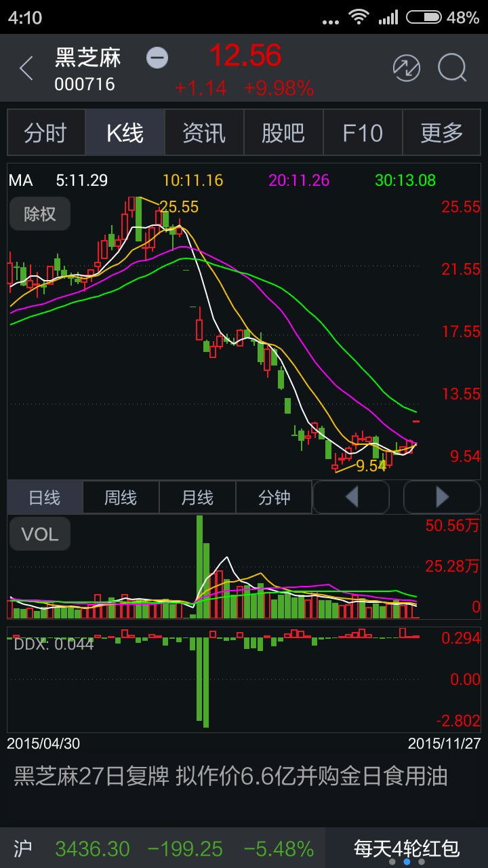Tap the battery status icon
This screenshot has height=868, width=488.
(x=424, y=18)
